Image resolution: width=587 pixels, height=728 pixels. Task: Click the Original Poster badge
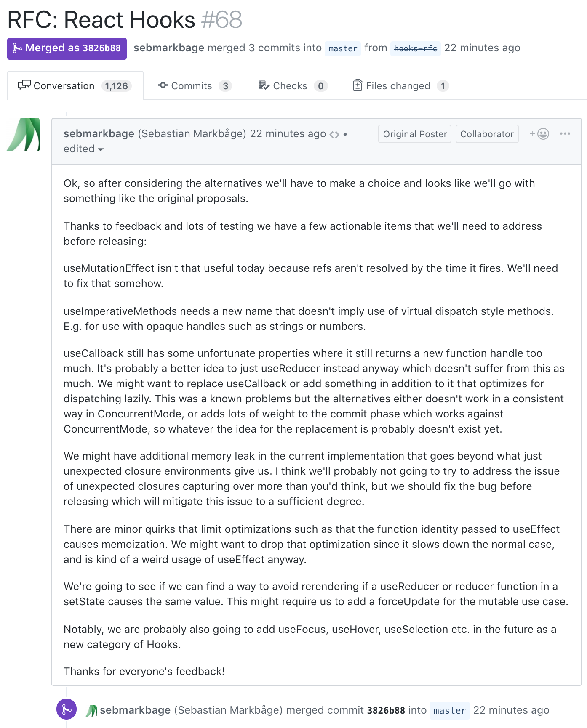point(415,134)
